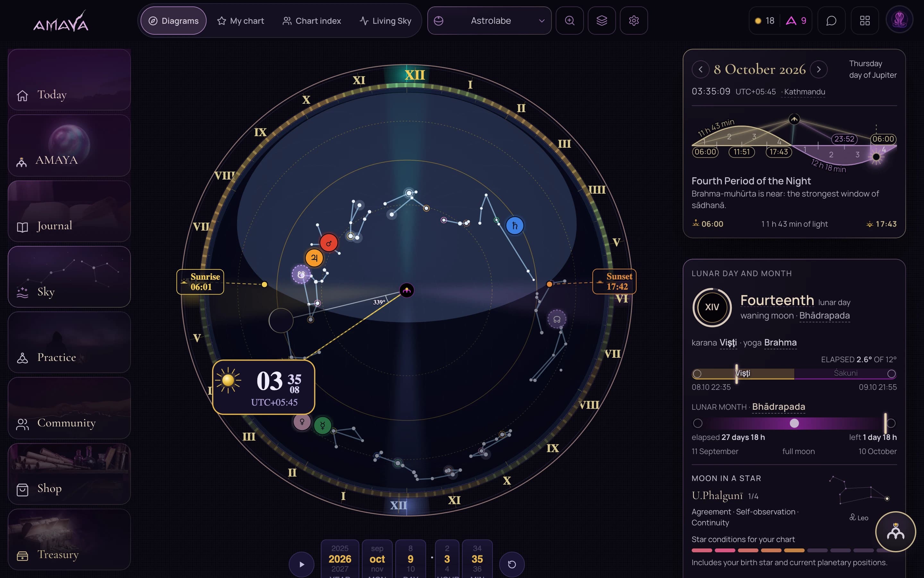924x578 pixels.
Task: Open the Practice sidebar card
Action: [x=69, y=342]
